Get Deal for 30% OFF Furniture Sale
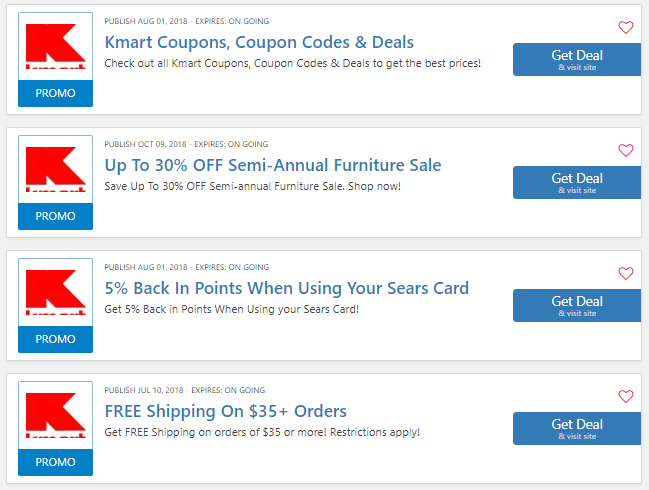Screen dimensions: 649x490 pyautogui.click(x=577, y=183)
